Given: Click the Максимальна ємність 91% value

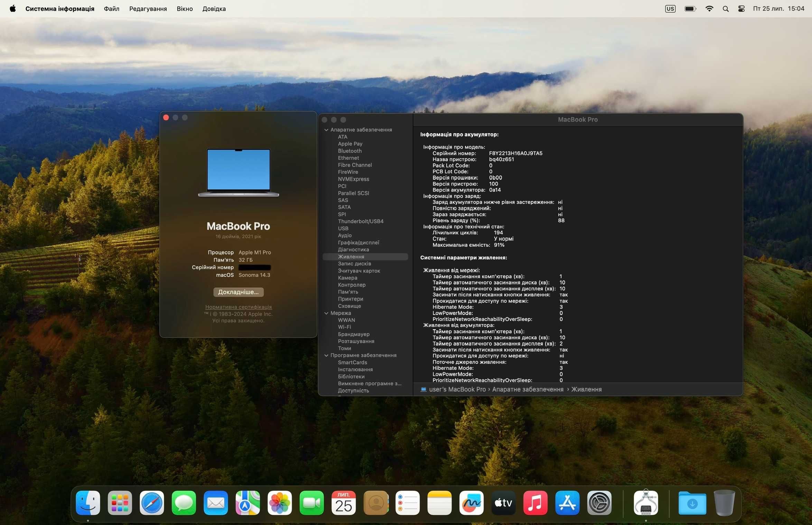Looking at the screenshot, I should click(x=499, y=245).
